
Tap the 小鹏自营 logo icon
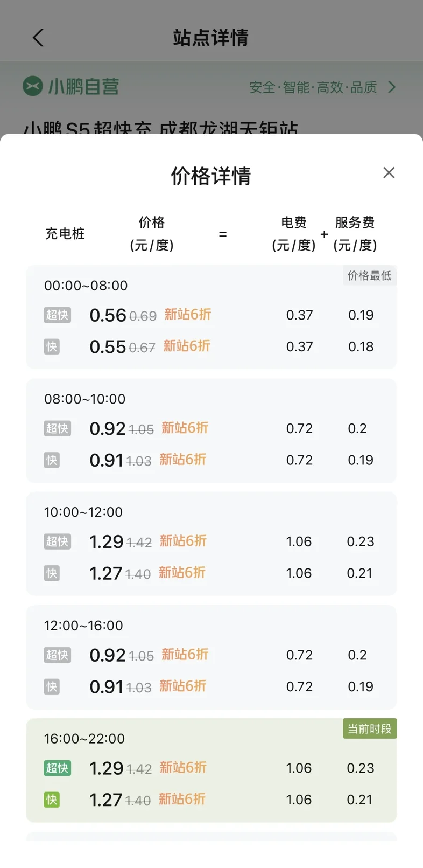tap(33, 86)
